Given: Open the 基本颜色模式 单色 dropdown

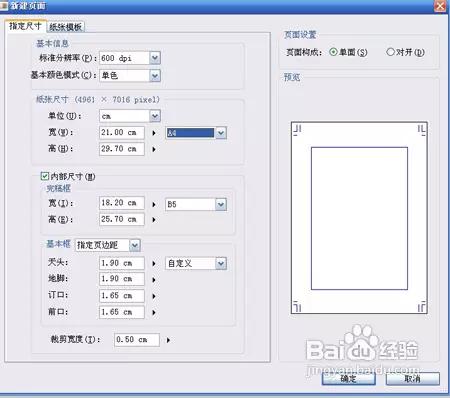Looking at the screenshot, I should pos(155,75).
